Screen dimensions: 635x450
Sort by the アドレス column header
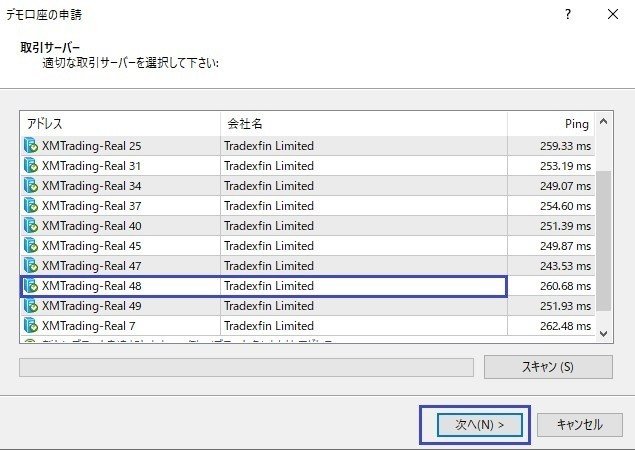tap(120, 124)
